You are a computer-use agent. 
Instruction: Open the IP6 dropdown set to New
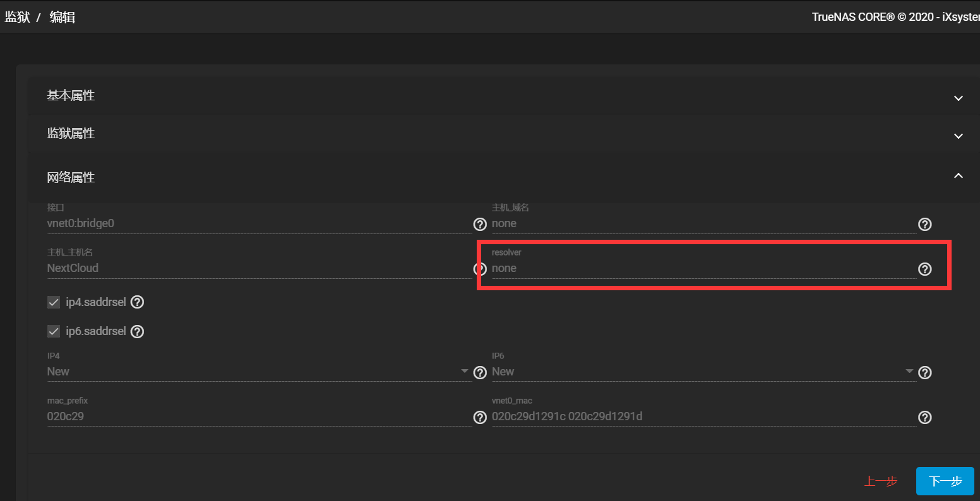point(909,372)
